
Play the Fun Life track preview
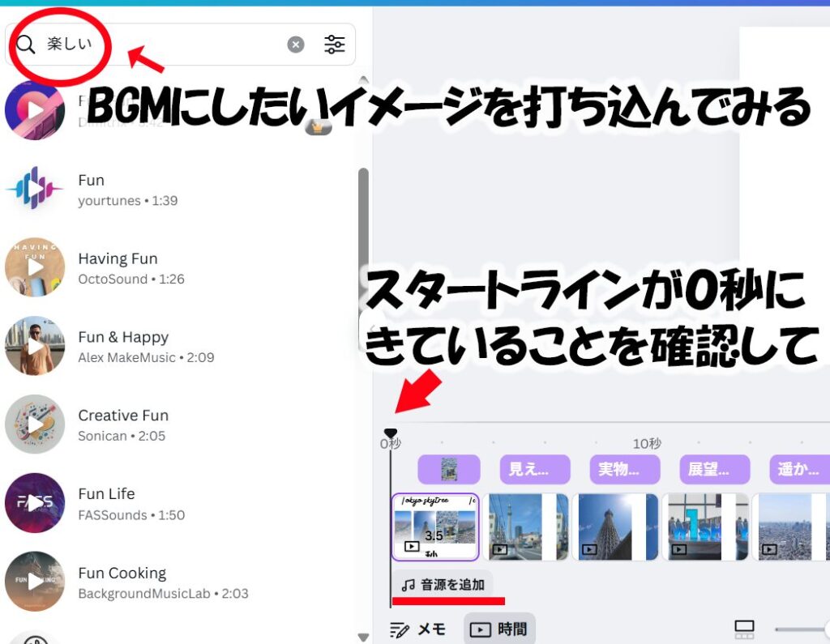click(x=35, y=503)
